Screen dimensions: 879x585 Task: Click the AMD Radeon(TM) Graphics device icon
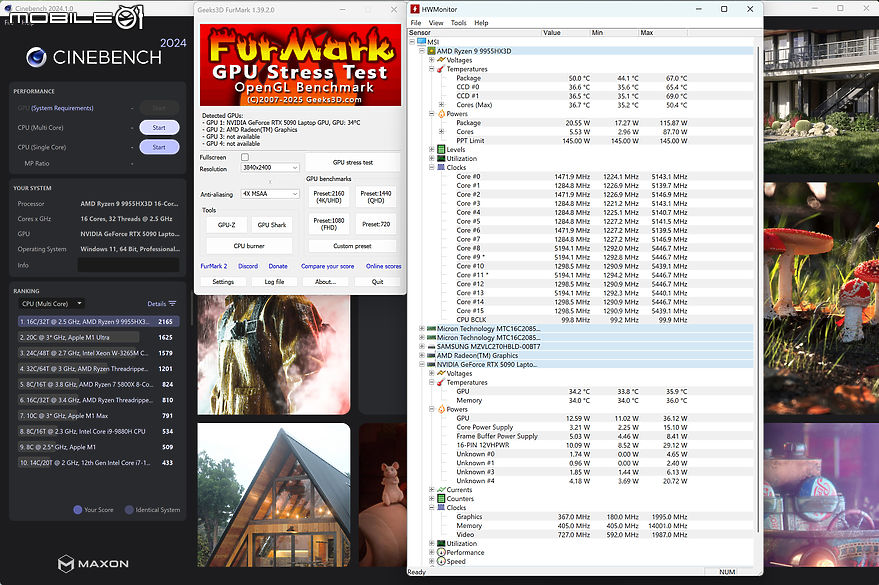click(x=432, y=356)
